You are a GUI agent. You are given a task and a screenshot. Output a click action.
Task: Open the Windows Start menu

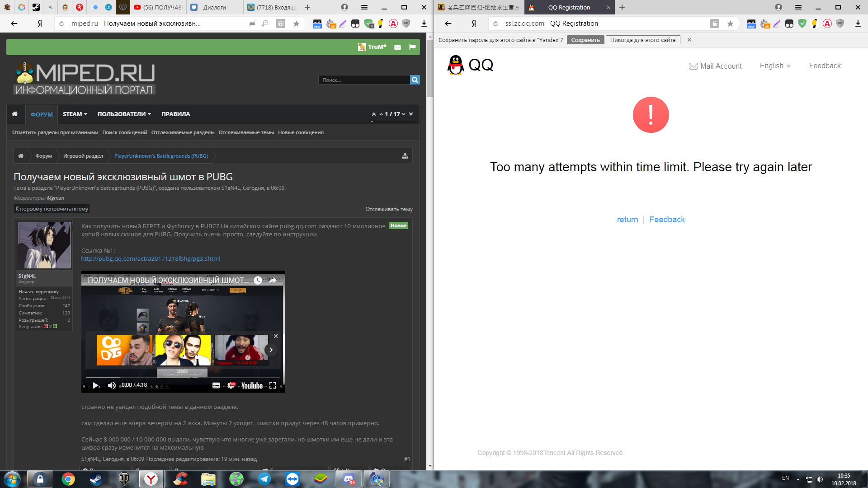coord(12,479)
